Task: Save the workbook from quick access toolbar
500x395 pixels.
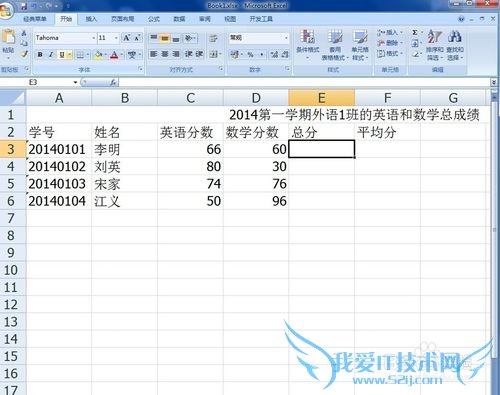Action: click(24, 6)
